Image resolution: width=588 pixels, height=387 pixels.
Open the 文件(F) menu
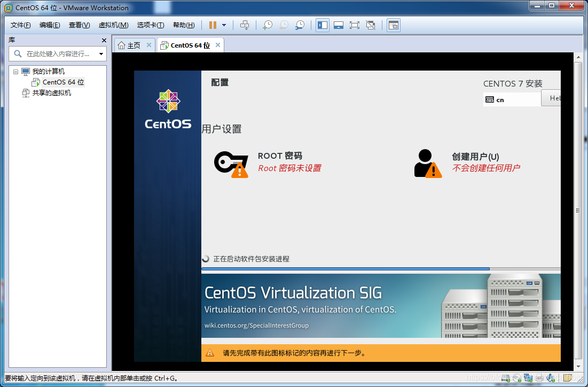[x=21, y=25]
